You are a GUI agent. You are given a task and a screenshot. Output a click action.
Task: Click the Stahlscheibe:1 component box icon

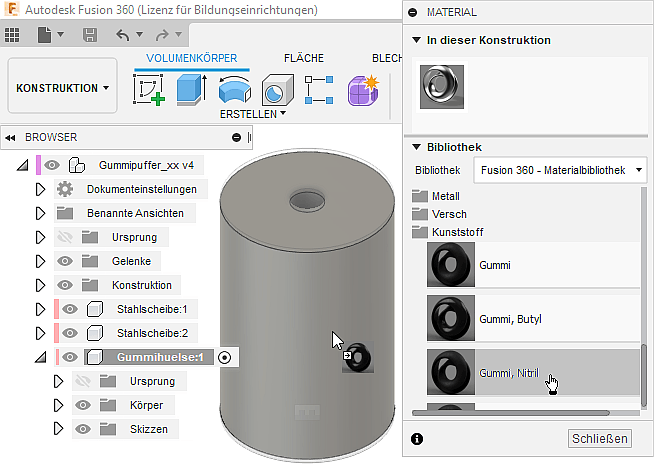[x=95, y=309]
